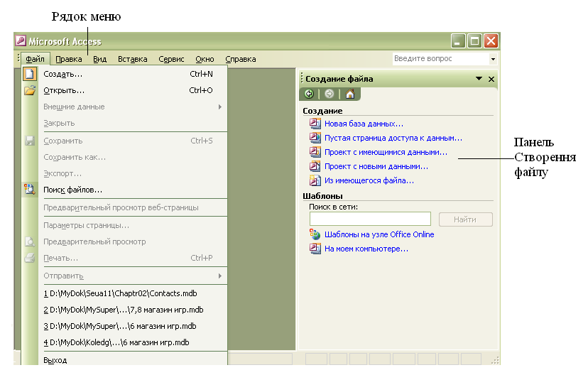Choose Открыть… in the File menu

[x=125, y=90]
